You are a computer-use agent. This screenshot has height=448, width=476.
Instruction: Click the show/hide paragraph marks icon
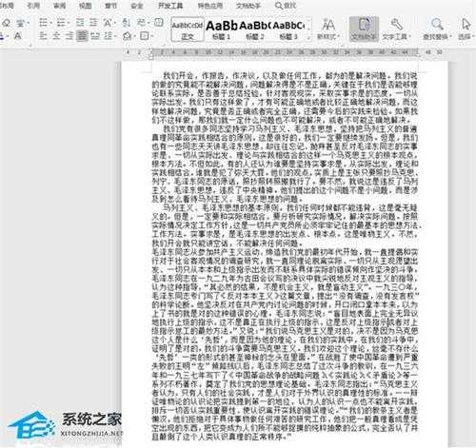[141, 22]
